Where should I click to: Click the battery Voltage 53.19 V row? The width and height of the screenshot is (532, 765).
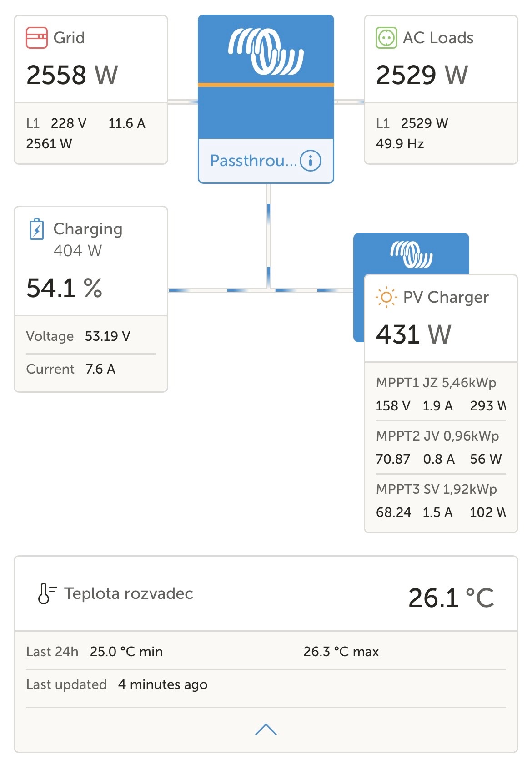[78, 336]
